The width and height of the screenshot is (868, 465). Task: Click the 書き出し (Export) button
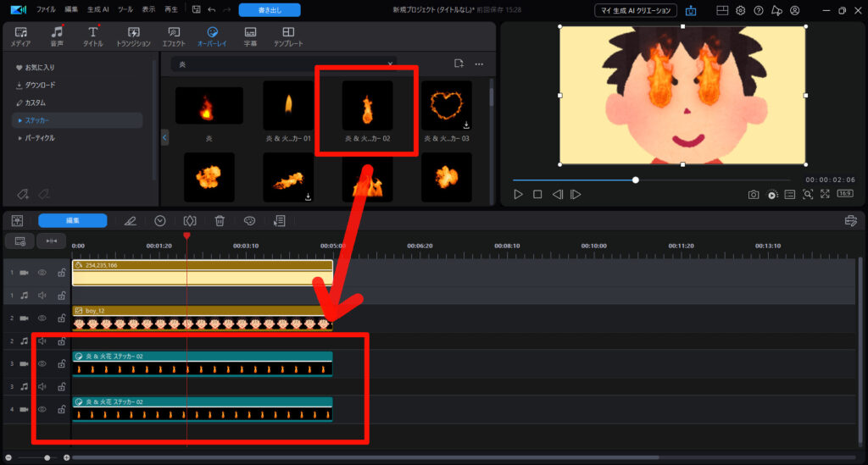(x=269, y=10)
